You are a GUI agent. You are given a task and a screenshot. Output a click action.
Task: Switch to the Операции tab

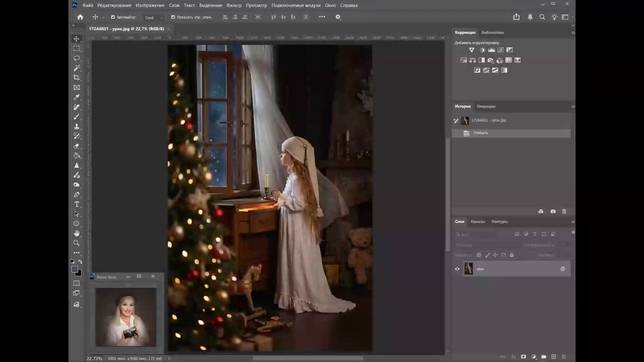(486, 106)
